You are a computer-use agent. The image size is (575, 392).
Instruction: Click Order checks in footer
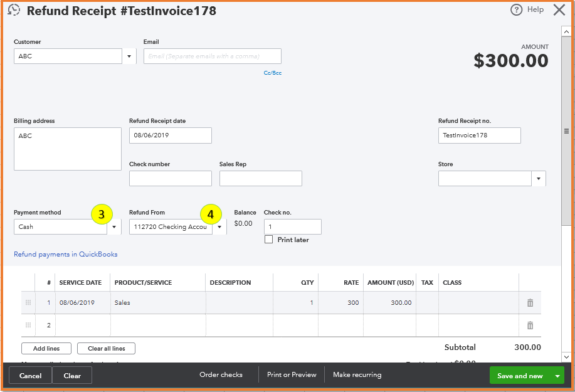pos(221,375)
